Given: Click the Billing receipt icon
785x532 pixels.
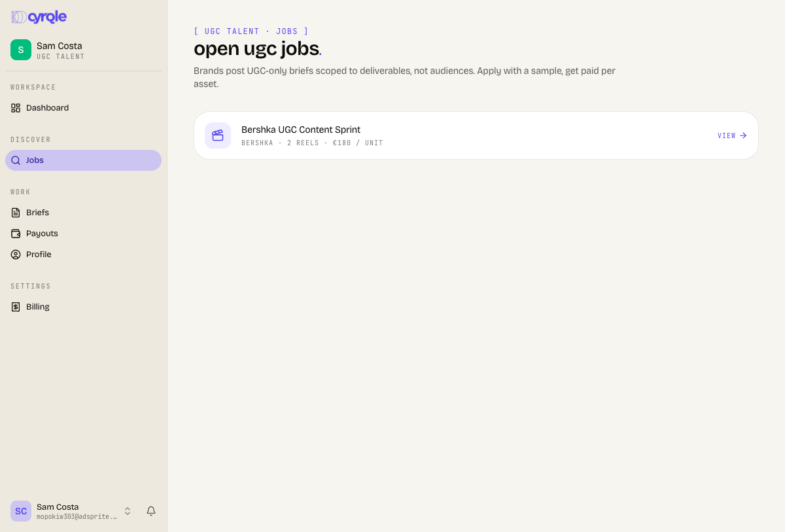Looking at the screenshot, I should pos(16,307).
